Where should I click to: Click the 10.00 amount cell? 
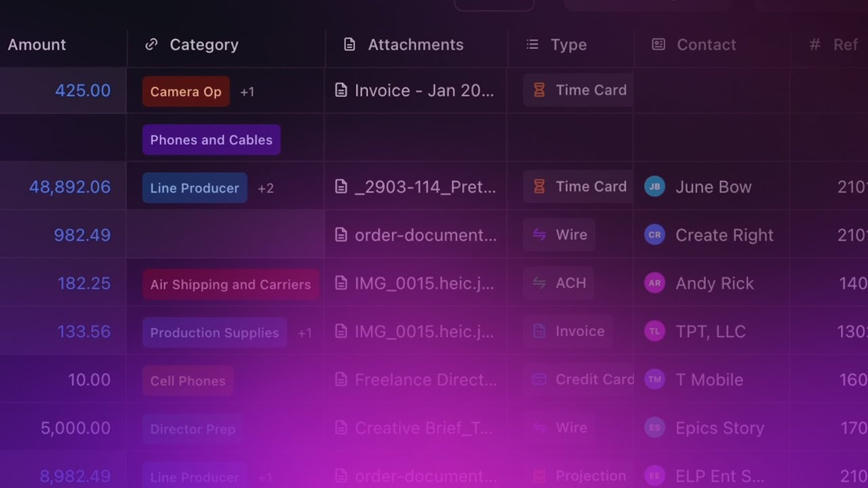(90, 380)
